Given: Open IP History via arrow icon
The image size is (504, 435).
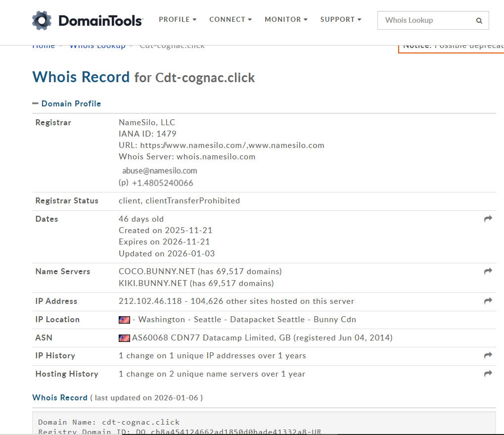Looking at the screenshot, I should (488, 355).
